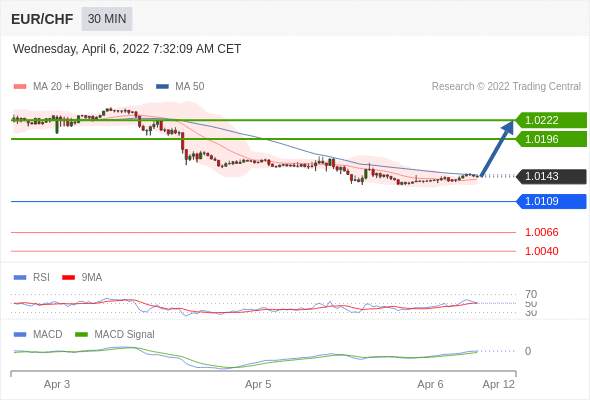Screen dimensions: 590x400
Task: Click the MACD zero level label
Action: click(x=528, y=351)
